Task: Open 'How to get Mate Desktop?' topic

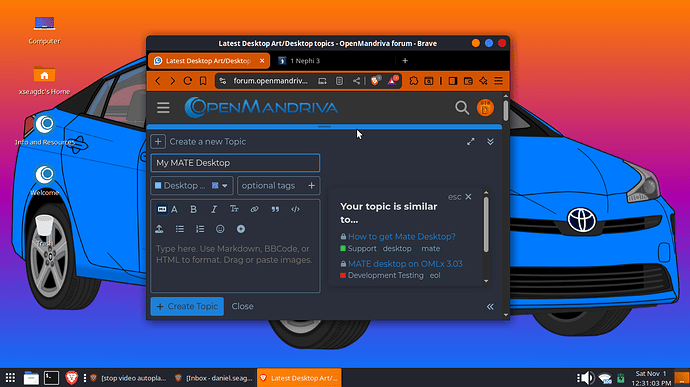Action: click(401, 237)
